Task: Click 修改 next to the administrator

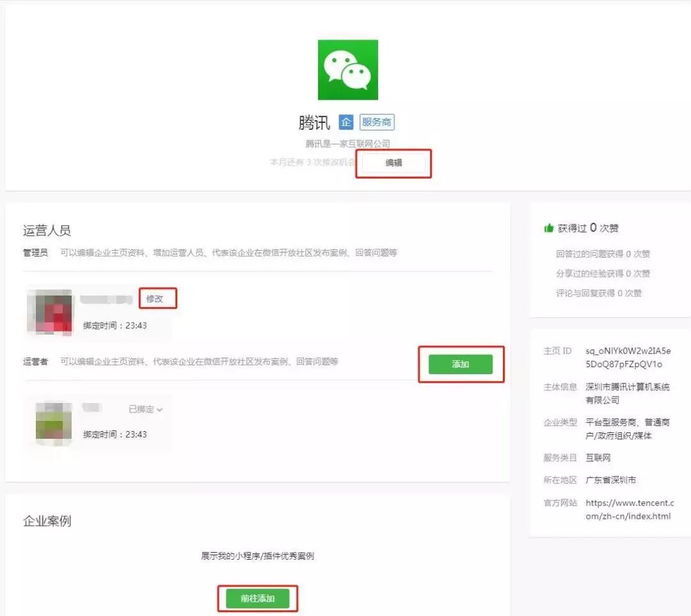Action: click(155, 299)
